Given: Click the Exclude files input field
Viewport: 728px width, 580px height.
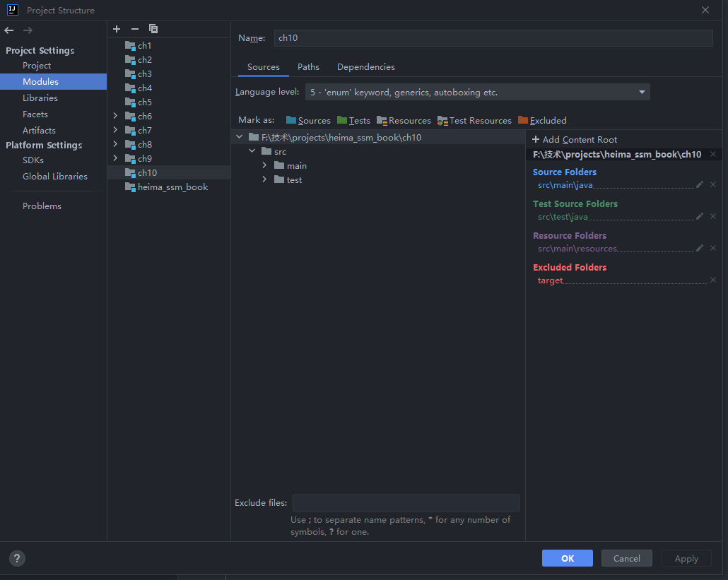Looking at the screenshot, I should [x=406, y=503].
